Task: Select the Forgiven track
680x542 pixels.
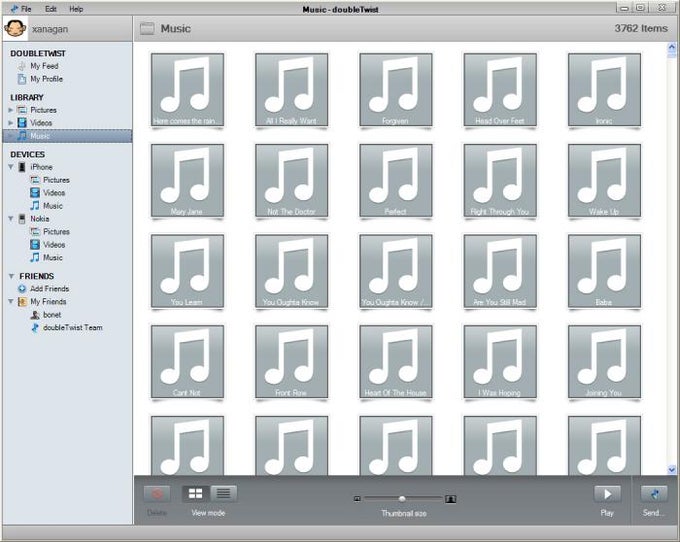Action: (x=396, y=90)
